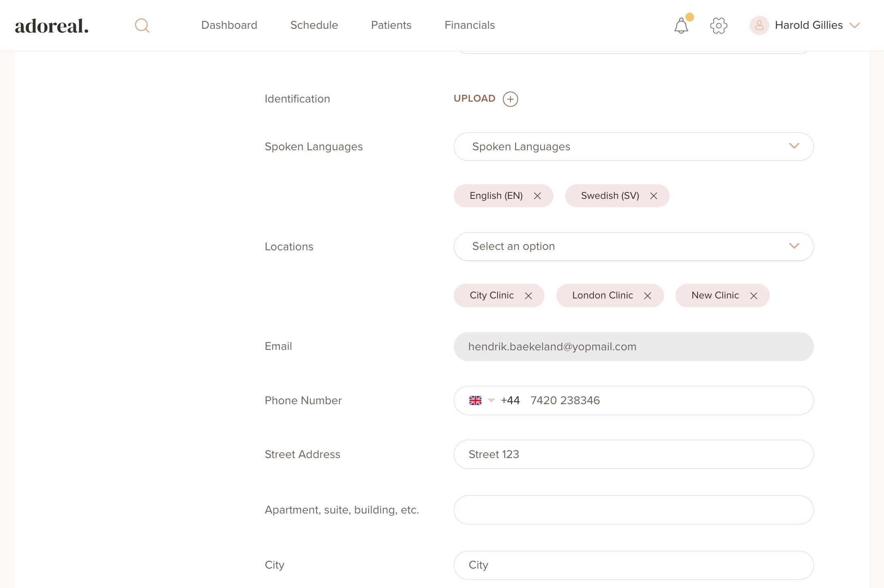Remove the Swedish (SV) language tag
884x588 pixels.
point(653,196)
